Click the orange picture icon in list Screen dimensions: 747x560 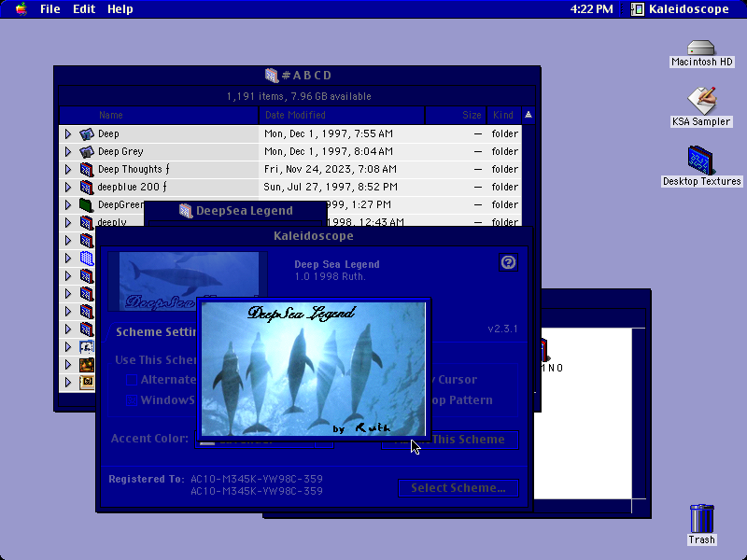(x=86, y=365)
